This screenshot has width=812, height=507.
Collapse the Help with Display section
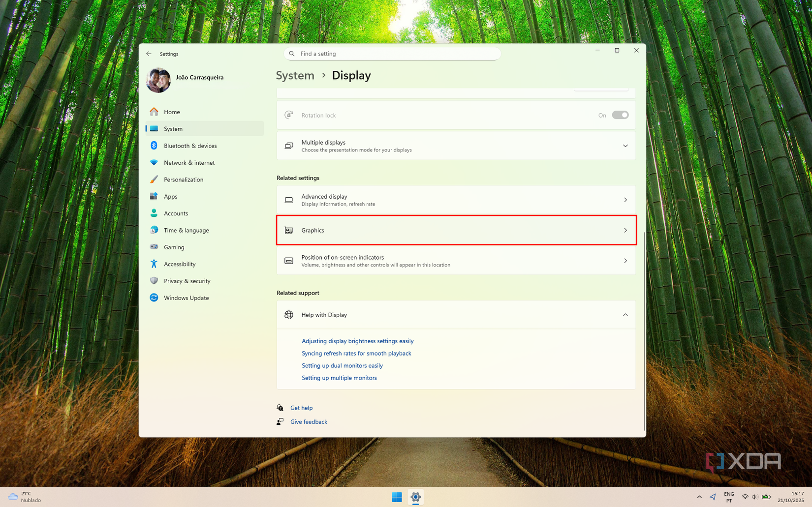(625, 315)
